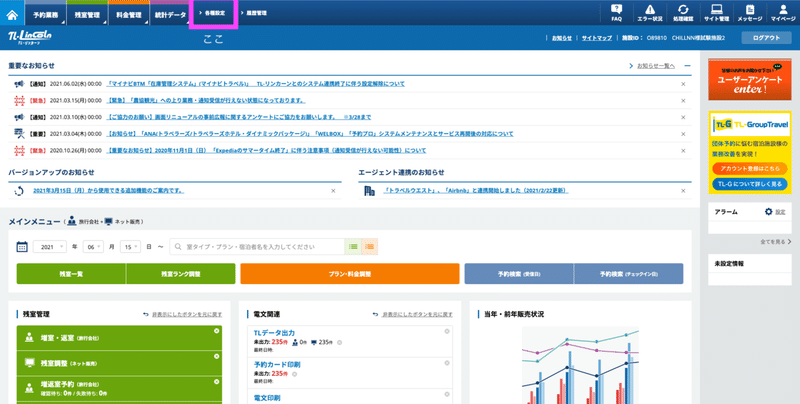The image size is (800, 404).
Task: Open サイト管理 monitor icon
Action: tap(716, 13)
